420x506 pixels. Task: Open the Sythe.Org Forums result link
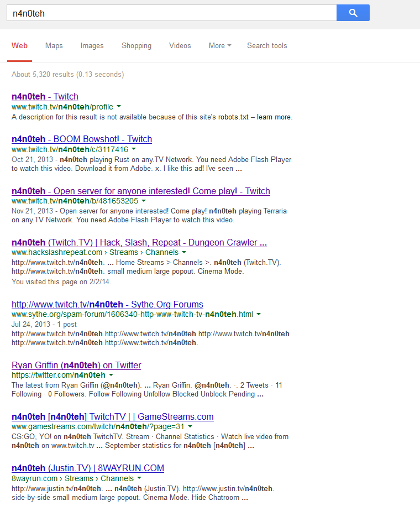tap(107, 304)
